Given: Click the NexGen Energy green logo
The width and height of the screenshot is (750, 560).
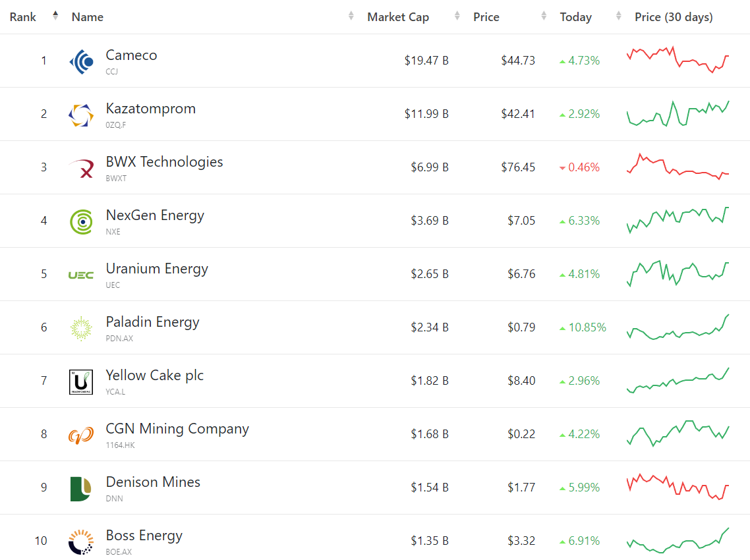Looking at the screenshot, I should coord(81,222).
